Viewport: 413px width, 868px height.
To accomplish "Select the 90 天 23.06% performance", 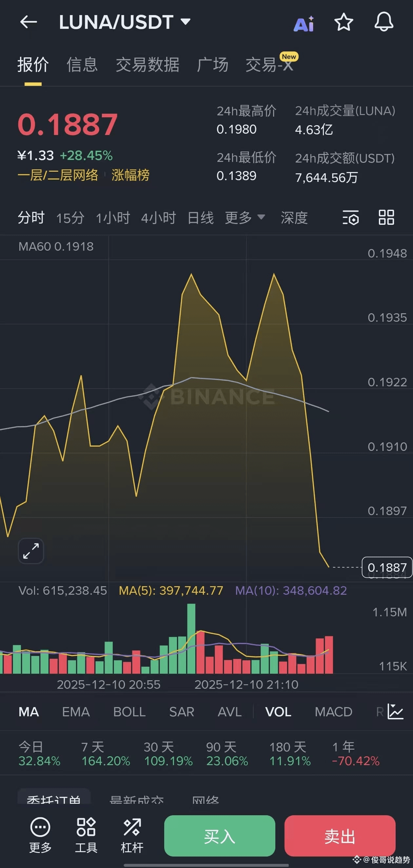I will [x=227, y=753].
